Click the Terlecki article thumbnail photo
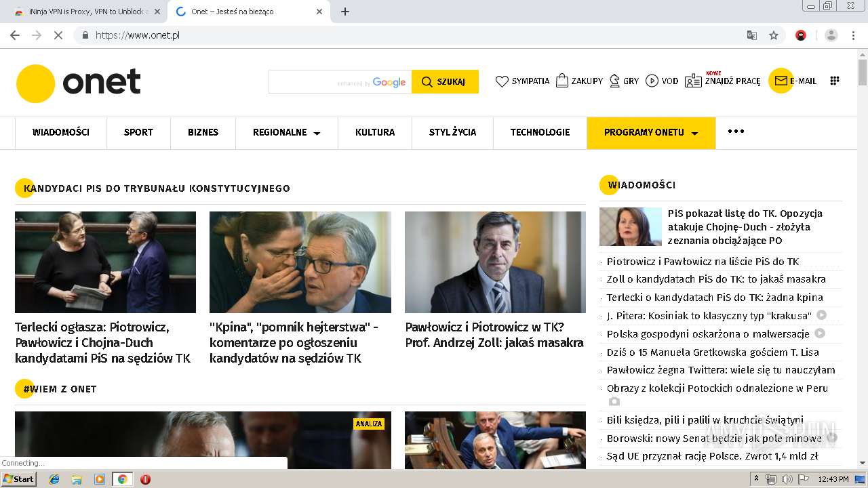Viewport: 868px width, 488px height. (105, 262)
